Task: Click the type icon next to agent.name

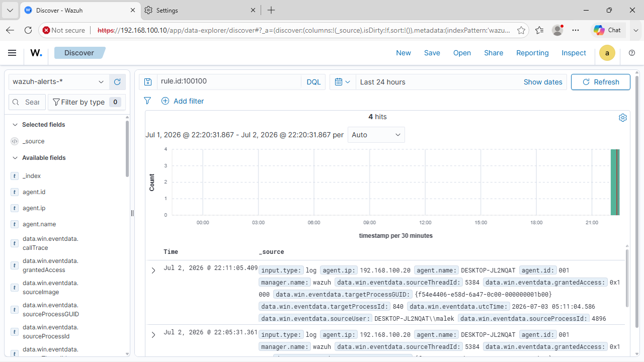Action: 15,224
